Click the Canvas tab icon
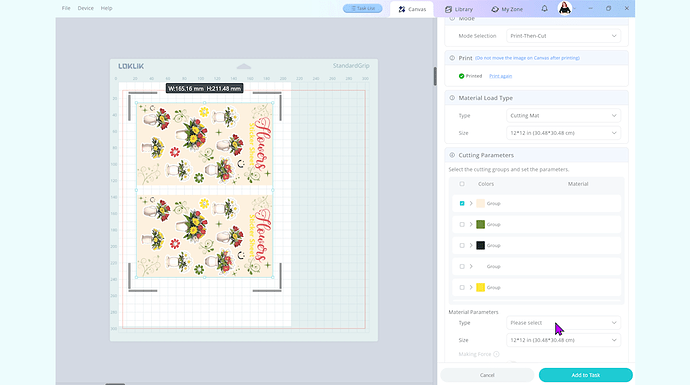The height and width of the screenshot is (385, 690). [x=402, y=9]
